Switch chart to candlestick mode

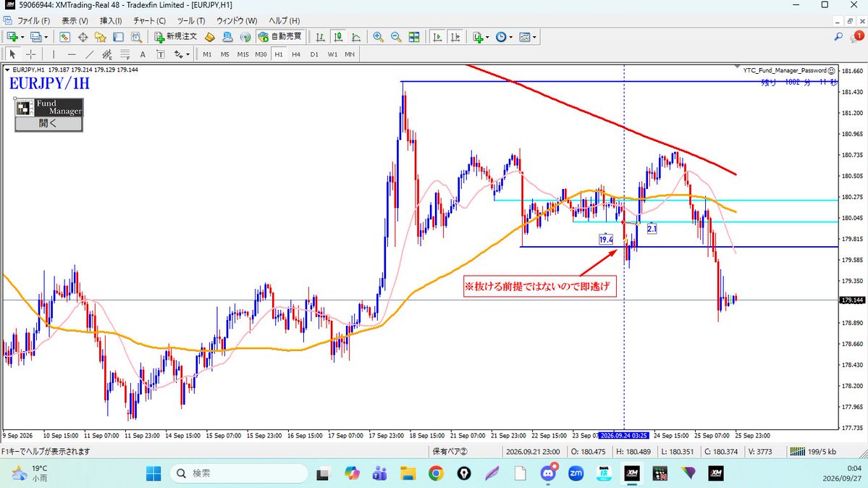(x=337, y=37)
